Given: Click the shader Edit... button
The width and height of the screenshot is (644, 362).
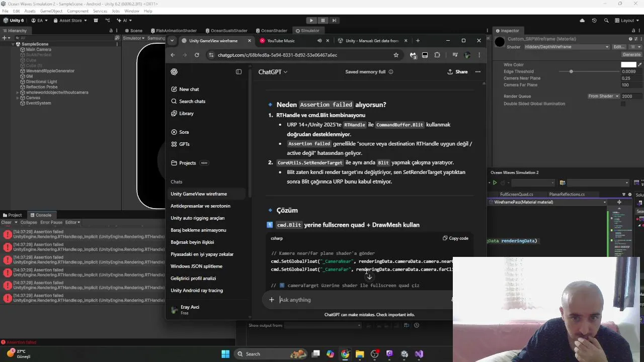Looking at the screenshot, I should [618, 47].
